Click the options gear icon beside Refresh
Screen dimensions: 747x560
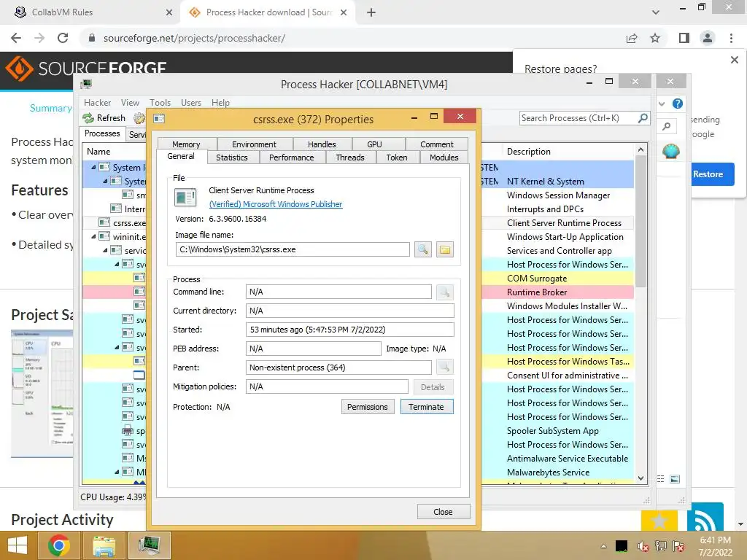tap(139, 118)
